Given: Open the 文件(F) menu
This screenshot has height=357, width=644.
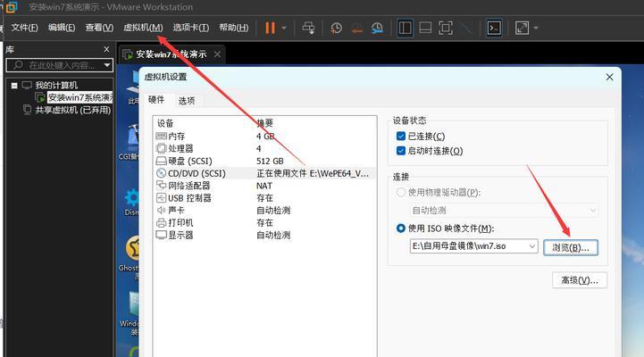Looking at the screenshot, I should [x=24, y=28].
